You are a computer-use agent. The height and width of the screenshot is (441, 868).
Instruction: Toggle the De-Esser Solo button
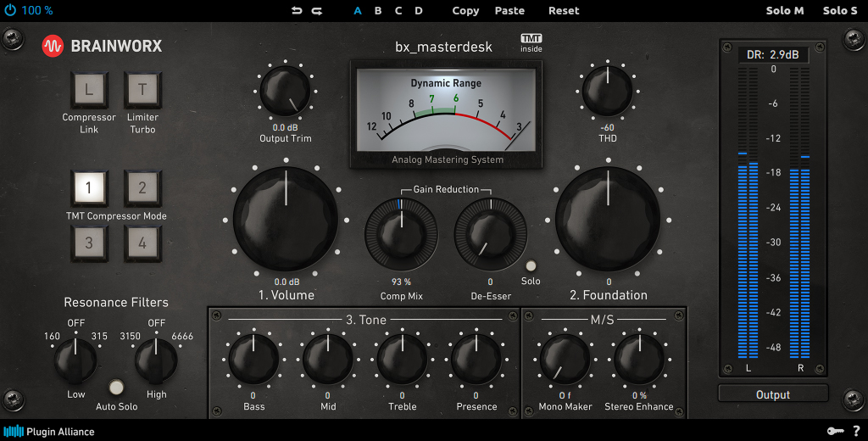tap(531, 266)
